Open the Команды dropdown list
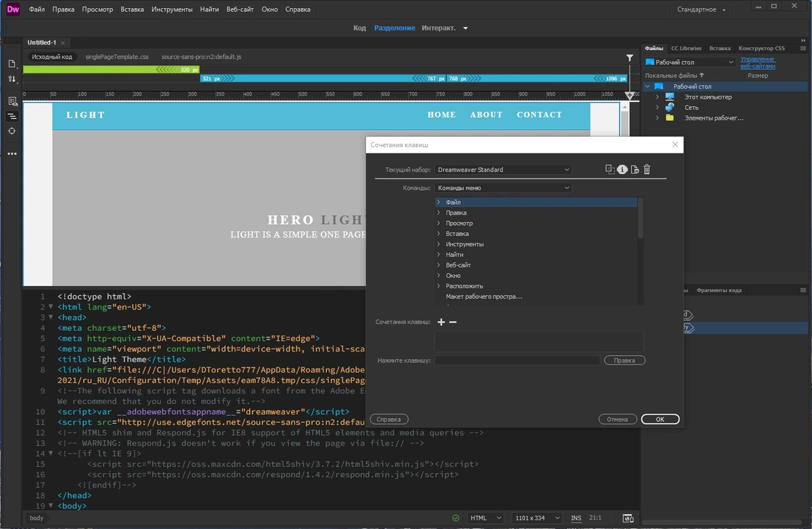The image size is (812, 529). (x=503, y=188)
